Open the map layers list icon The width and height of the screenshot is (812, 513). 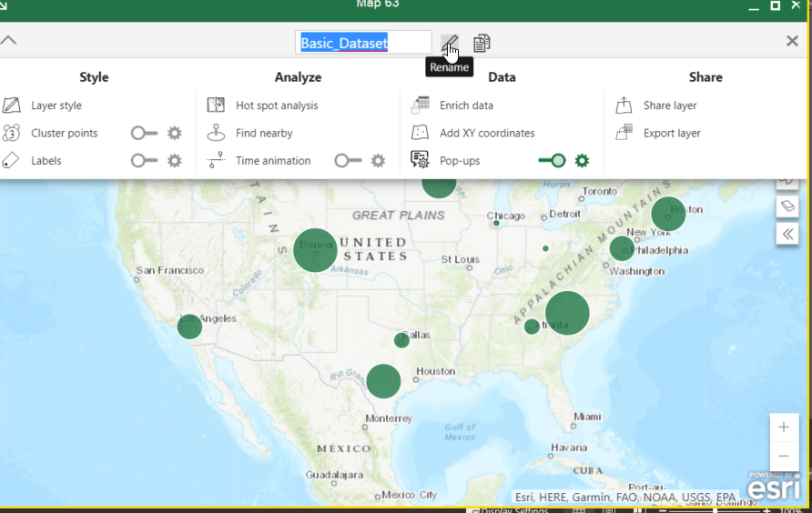787,206
